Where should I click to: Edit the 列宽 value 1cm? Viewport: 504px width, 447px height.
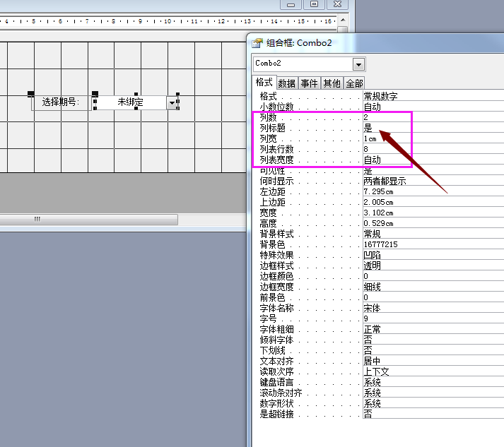433,138
